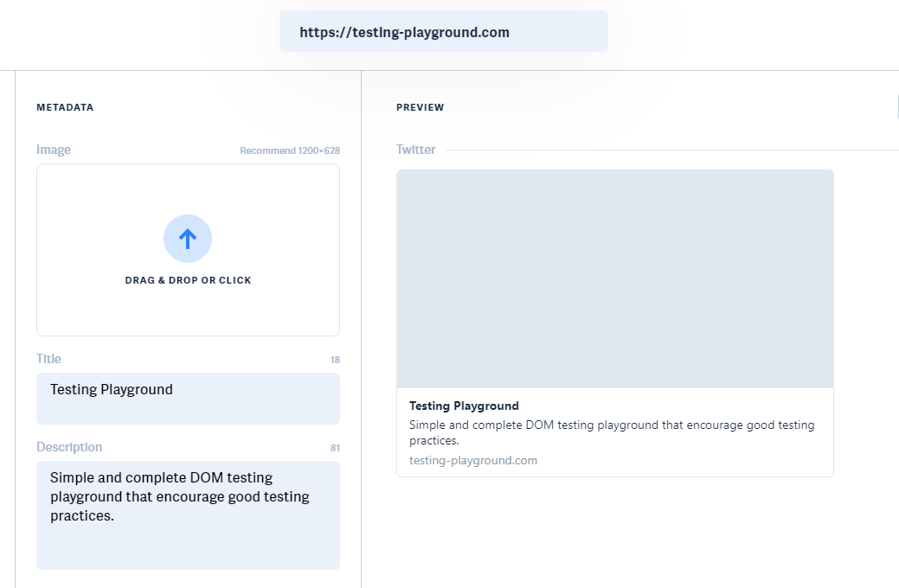
Task: Click the 'Testing Playground' title in Twitter card
Action: point(464,406)
